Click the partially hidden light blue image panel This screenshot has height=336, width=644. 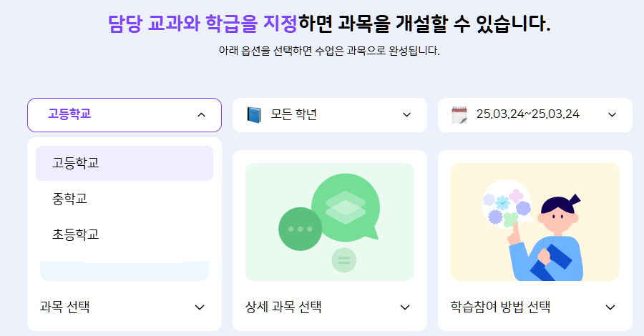tap(125, 271)
